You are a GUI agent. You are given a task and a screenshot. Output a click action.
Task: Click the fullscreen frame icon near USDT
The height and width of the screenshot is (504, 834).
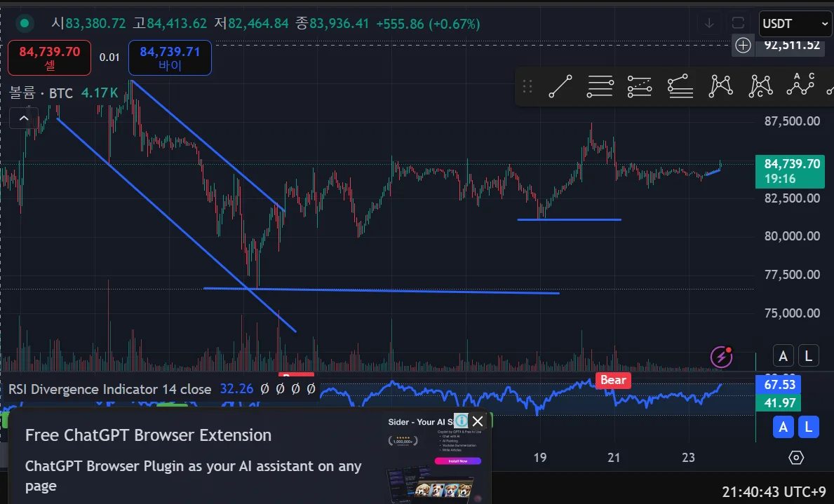pos(738,23)
